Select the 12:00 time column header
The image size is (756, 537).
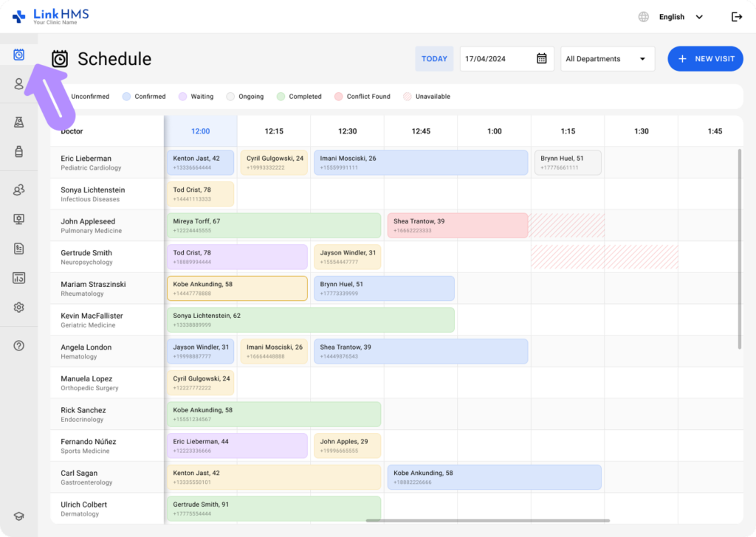200,131
